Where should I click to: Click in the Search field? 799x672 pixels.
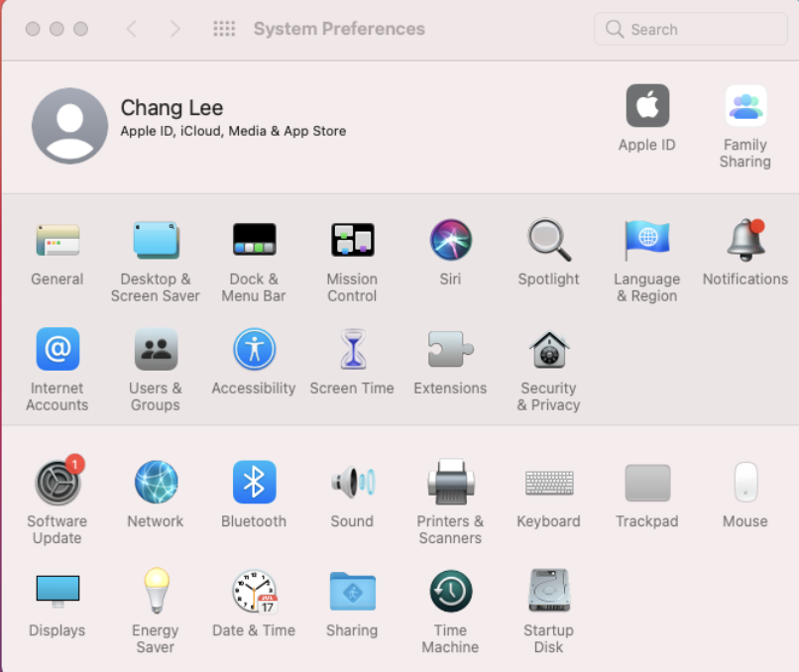click(x=691, y=29)
